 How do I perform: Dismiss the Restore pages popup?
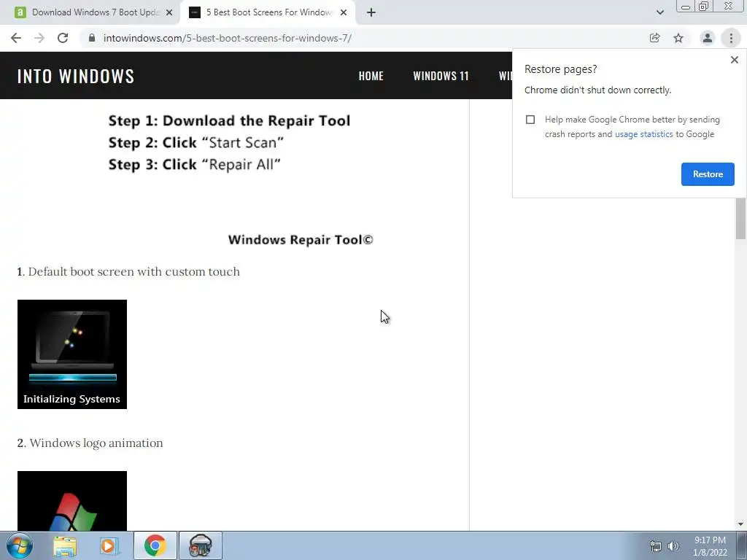click(734, 60)
